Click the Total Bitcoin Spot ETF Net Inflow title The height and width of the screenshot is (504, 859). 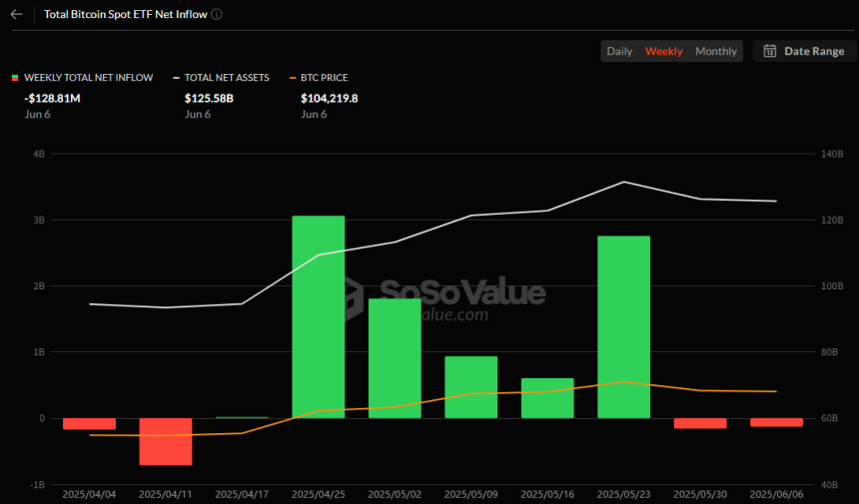[x=126, y=14]
